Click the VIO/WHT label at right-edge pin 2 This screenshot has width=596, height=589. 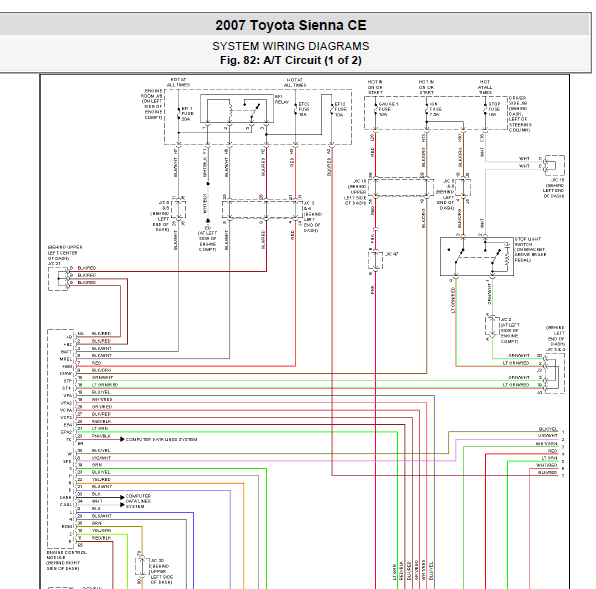[548, 436]
